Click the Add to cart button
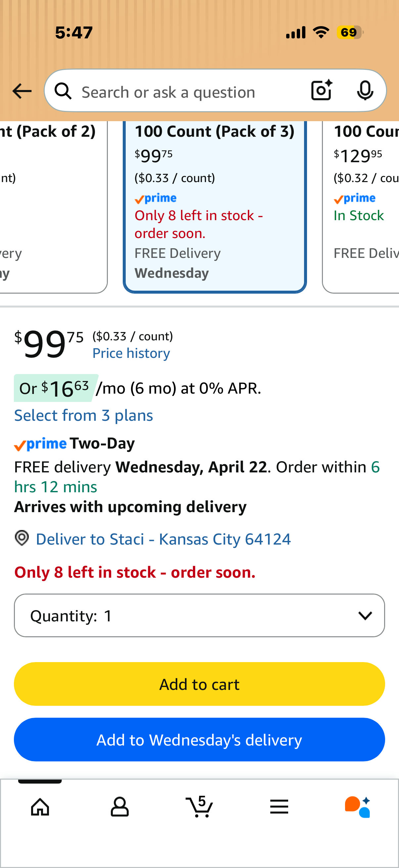Screen dimensions: 399x868 199,684
